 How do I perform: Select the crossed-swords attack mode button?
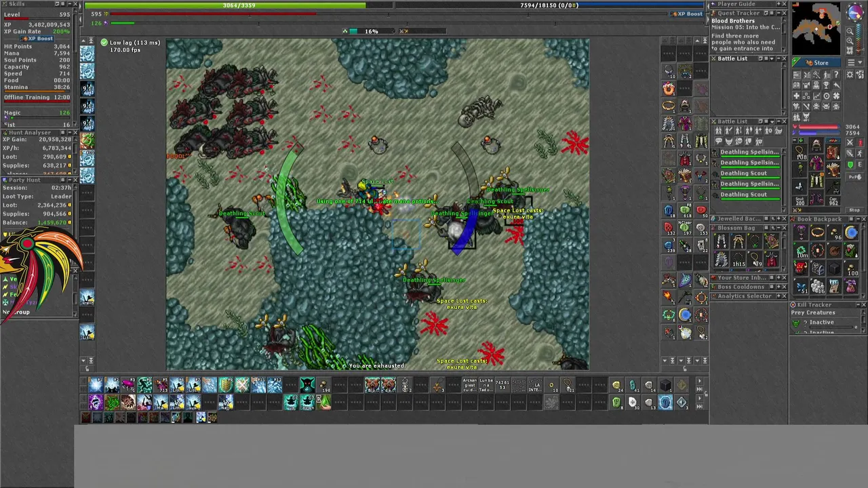click(850, 143)
